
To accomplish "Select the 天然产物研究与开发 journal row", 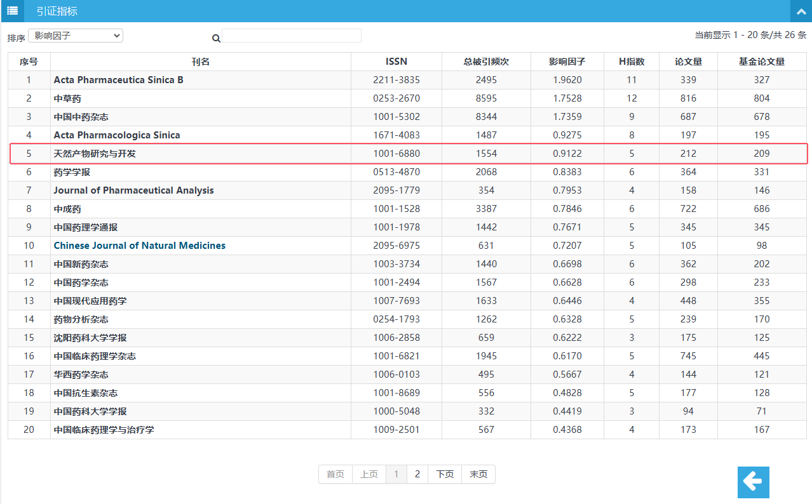I will click(95, 154).
